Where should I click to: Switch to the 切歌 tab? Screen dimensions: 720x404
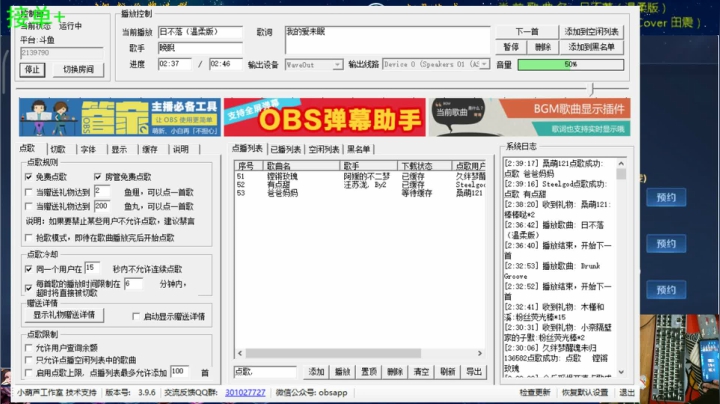58,149
